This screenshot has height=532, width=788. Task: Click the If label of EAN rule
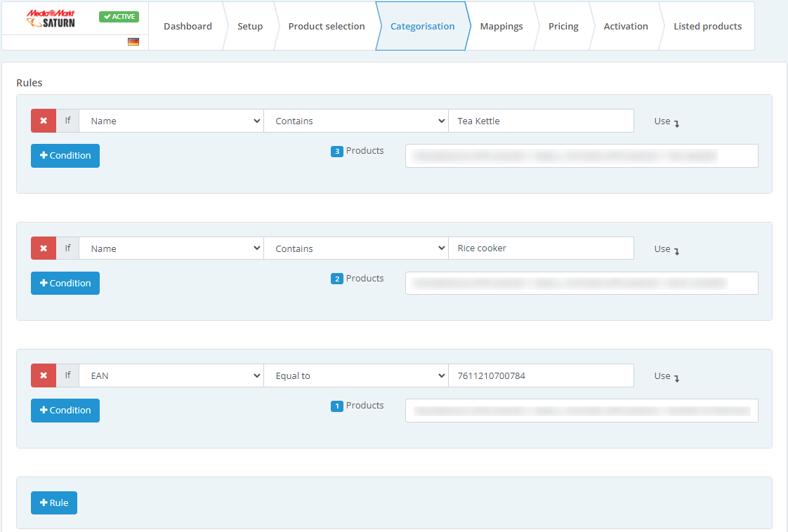68,375
